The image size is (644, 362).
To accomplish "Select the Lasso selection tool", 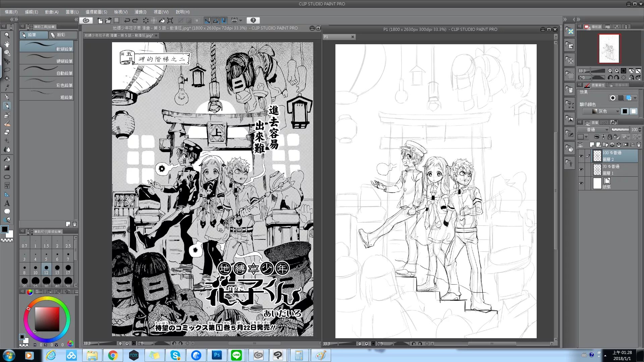I will [x=7, y=70].
